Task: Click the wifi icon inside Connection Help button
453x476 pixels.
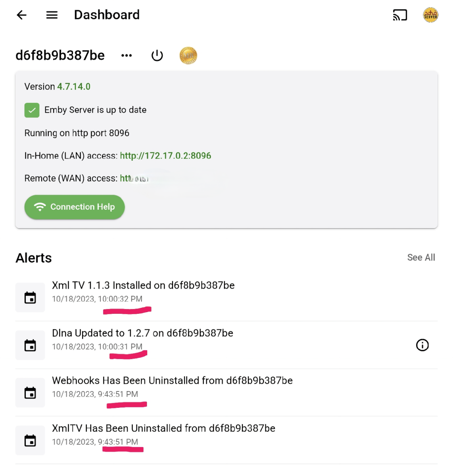Action: pyautogui.click(x=39, y=207)
